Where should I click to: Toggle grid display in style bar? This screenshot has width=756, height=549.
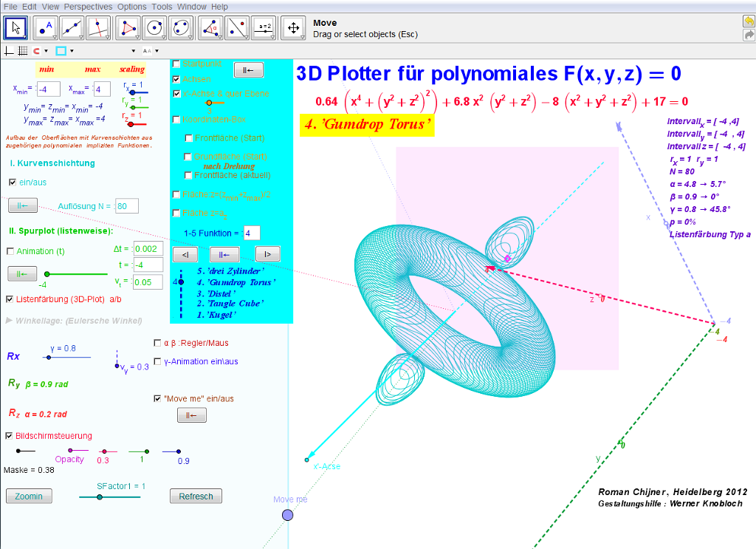click(22, 51)
